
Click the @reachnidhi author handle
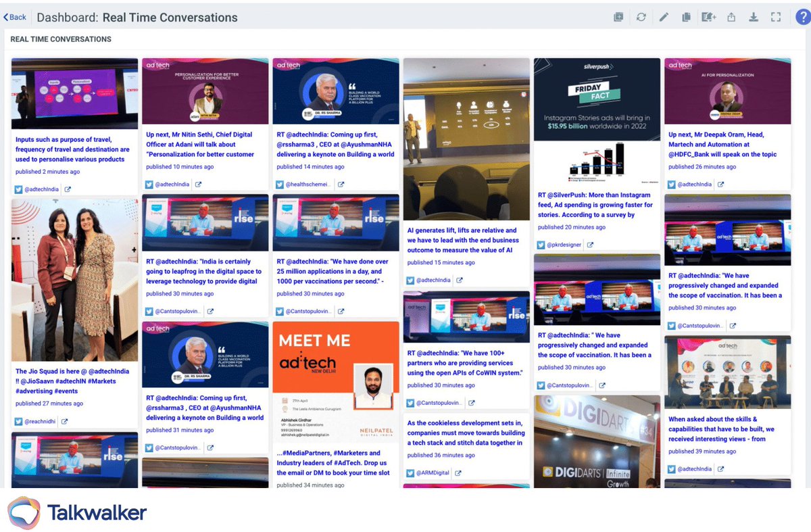coord(41,422)
